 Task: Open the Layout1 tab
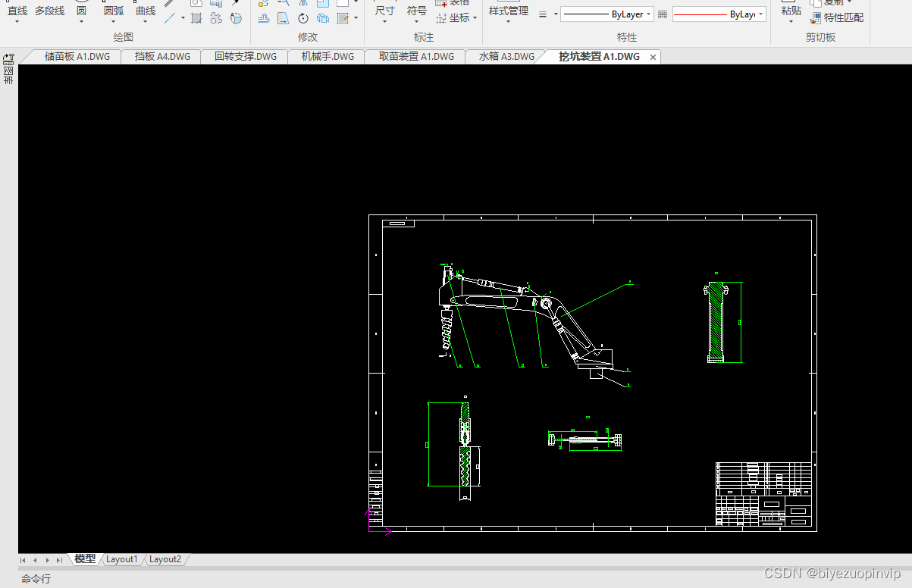pos(121,559)
